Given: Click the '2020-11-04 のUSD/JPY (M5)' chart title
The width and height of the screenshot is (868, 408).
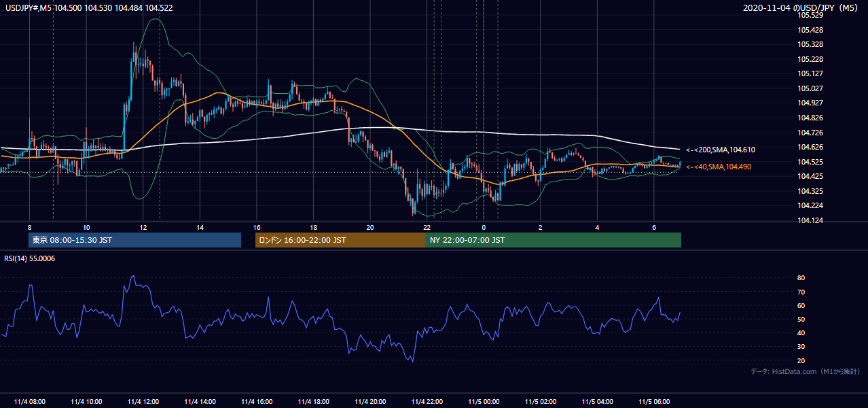Looking at the screenshot, I should point(801,7).
